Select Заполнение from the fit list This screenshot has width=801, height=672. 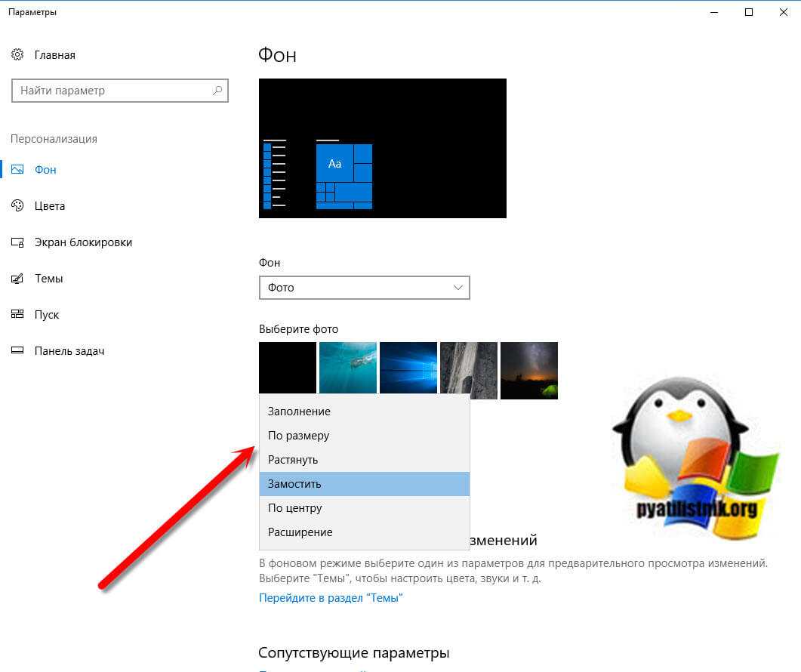(x=299, y=412)
